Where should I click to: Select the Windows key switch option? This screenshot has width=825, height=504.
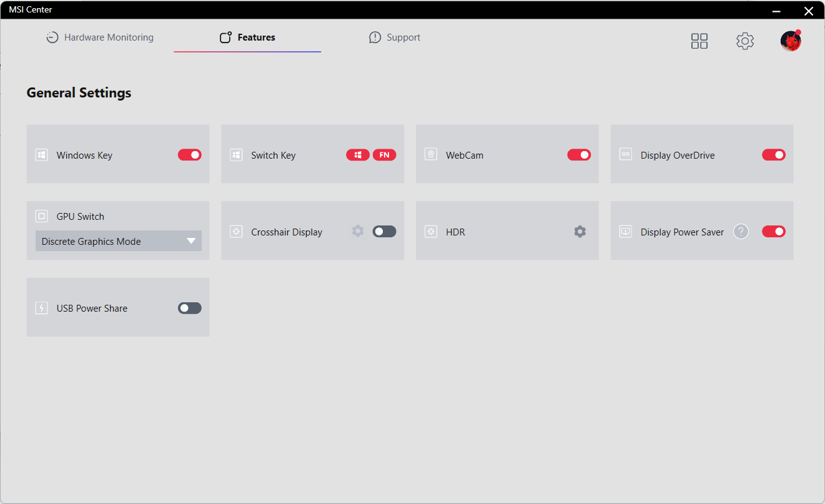click(358, 155)
